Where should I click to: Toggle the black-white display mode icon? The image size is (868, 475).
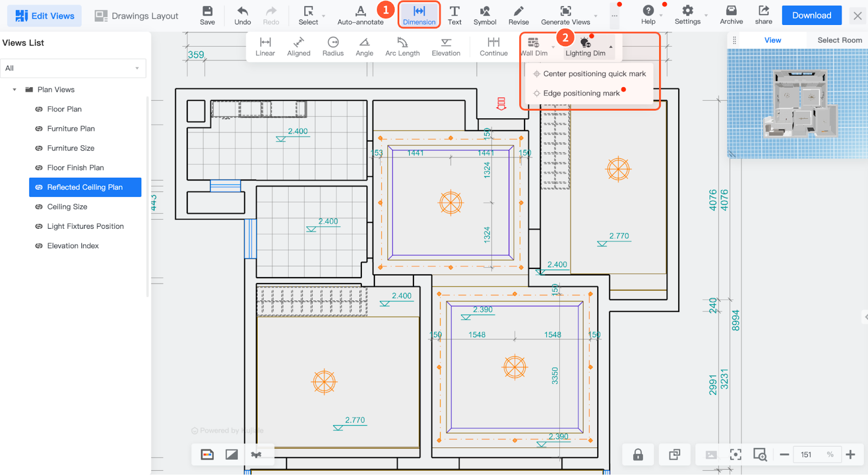pyautogui.click(x=232, y=454)
